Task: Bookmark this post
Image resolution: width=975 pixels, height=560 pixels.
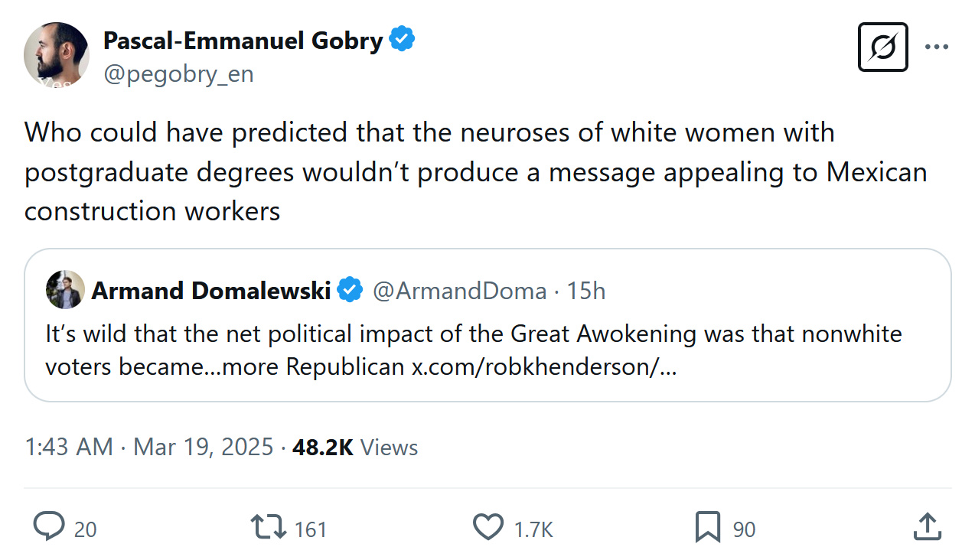Action: point(707,527)
